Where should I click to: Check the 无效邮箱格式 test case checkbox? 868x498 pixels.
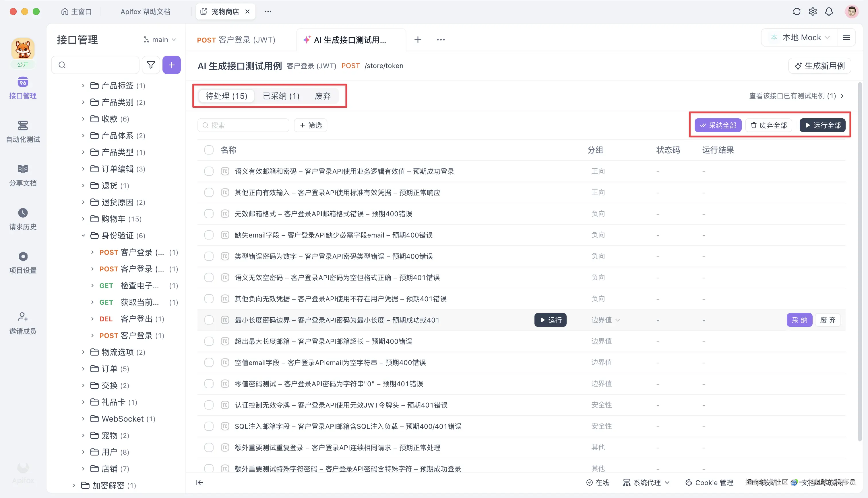coord(209,213)
